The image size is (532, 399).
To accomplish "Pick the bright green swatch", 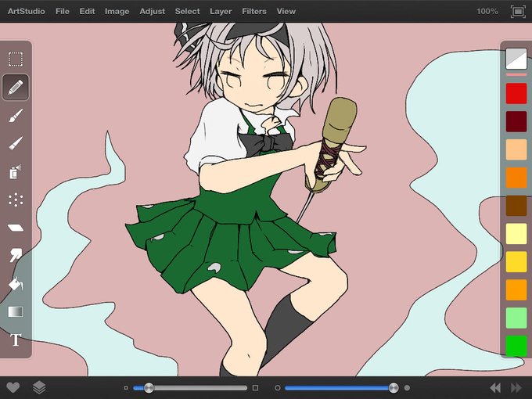I will pos(516,346).
